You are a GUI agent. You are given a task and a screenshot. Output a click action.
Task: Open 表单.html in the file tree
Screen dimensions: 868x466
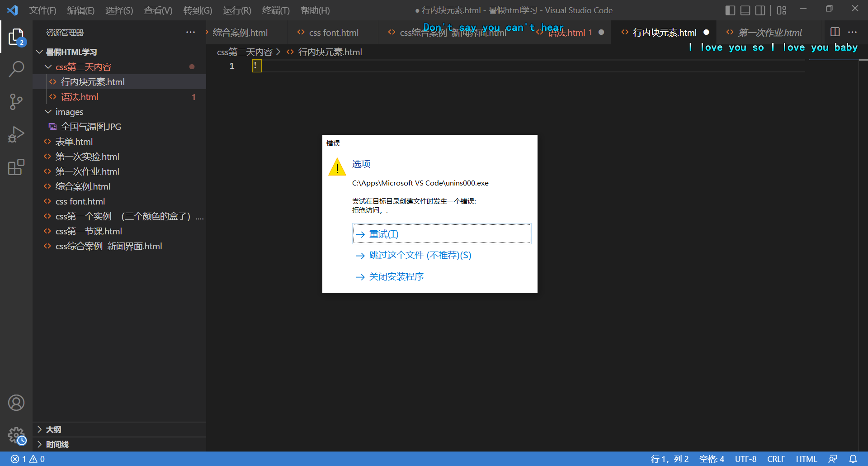(x=74, y=142)
